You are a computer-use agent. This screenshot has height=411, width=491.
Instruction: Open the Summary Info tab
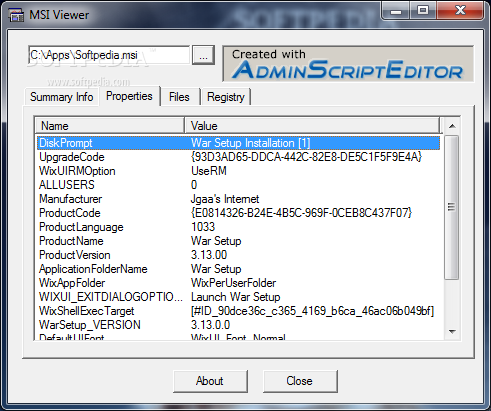coord(62,97)
